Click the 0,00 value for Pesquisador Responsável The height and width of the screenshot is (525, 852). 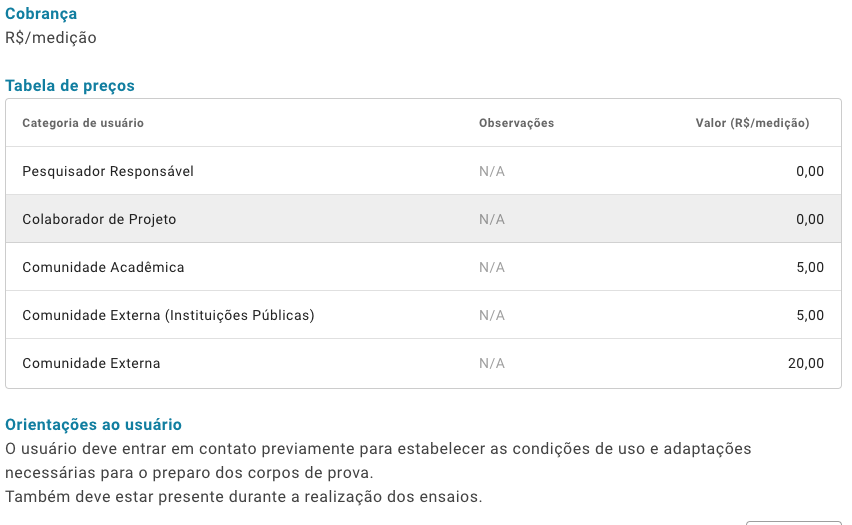[x=810, y=171]
